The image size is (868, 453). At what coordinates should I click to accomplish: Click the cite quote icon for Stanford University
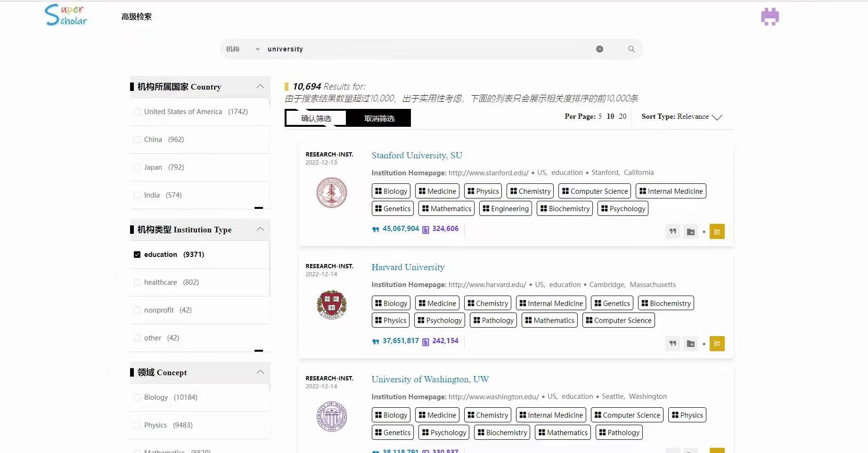pos(673,231)
